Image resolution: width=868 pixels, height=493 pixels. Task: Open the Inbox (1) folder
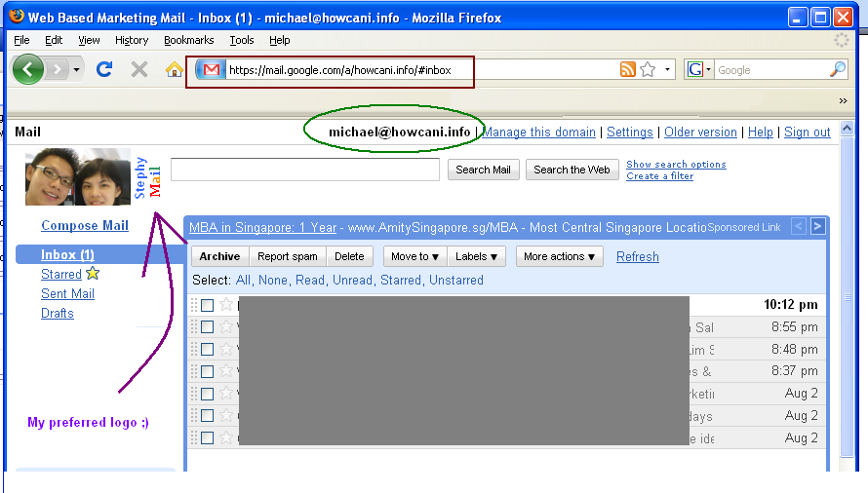[x=67, y=254]
